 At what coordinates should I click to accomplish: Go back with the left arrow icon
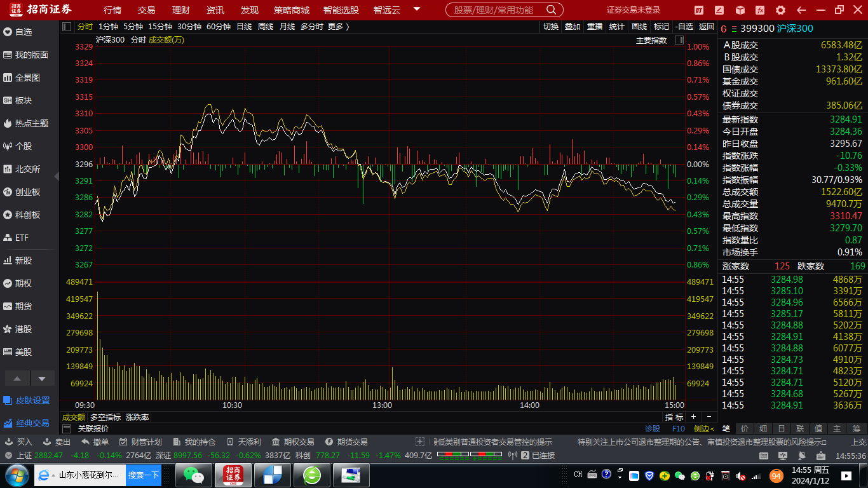tap(801, 10)
